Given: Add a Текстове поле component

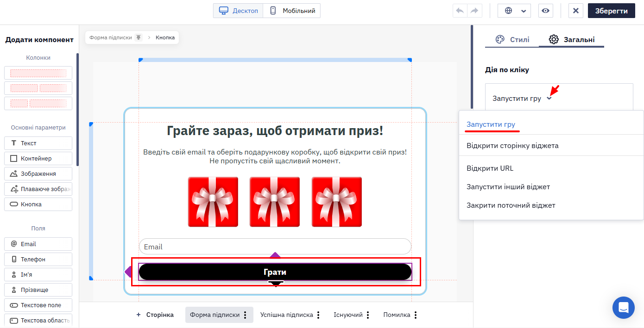Looking at the screenshot, I should [38, 305].
